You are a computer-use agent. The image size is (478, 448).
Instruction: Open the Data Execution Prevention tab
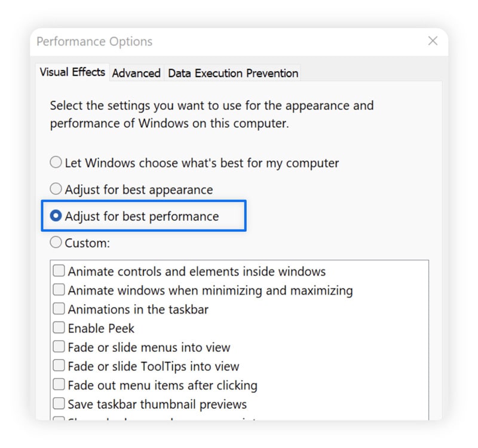click(x=232, y=73)
